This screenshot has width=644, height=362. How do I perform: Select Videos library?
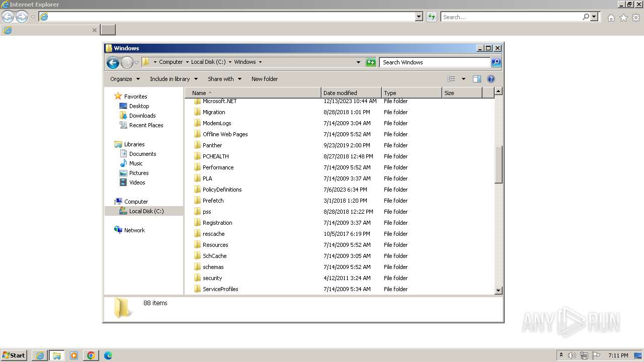(137, 183)
